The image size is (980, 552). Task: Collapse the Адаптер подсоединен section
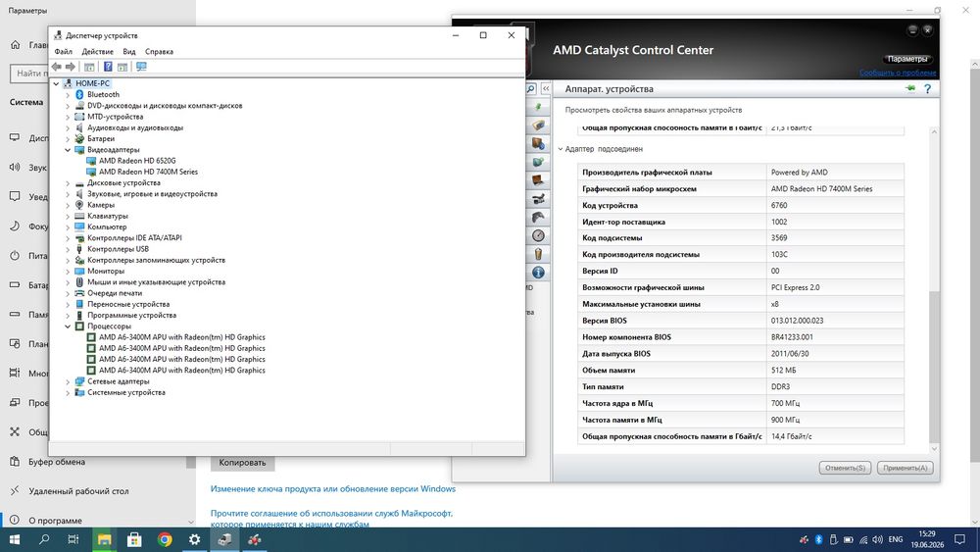pyautogui.click(x=561, y=149)
